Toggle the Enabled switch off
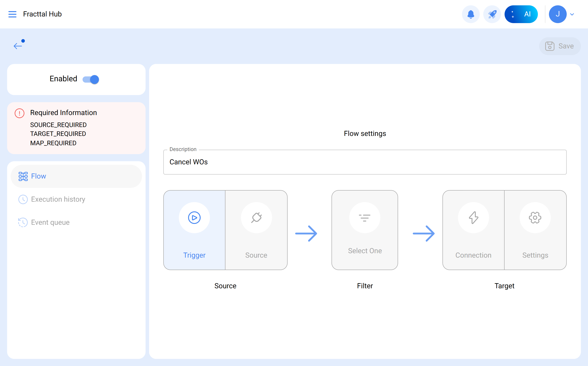Image resolution: width=588 pixels, height=366 pixels. pos(91,79)
